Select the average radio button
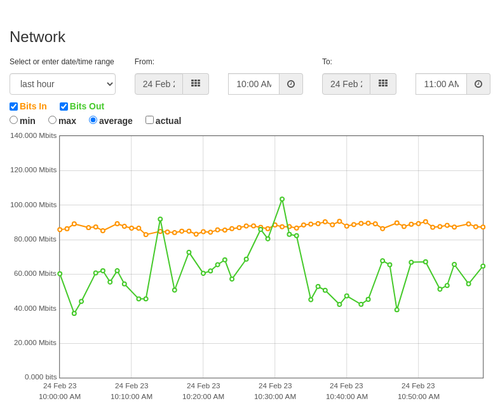Screen dimensions: 500x403 93,120
